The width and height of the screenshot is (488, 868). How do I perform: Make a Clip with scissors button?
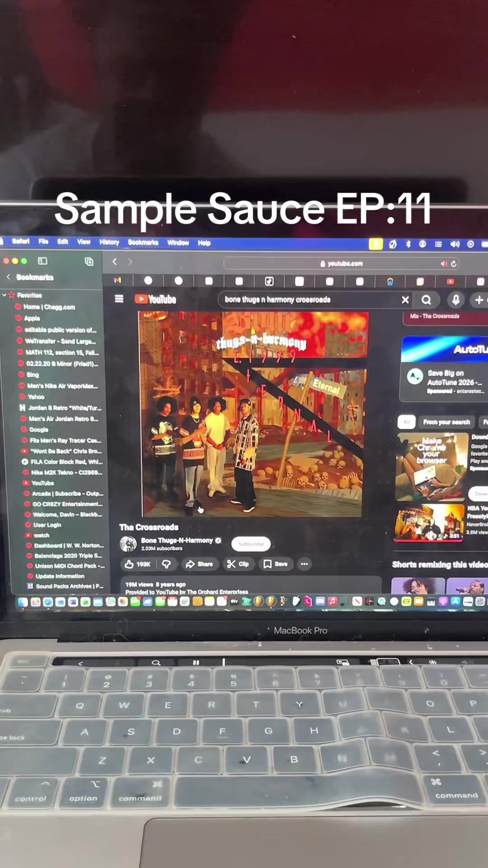click(238, 564)
